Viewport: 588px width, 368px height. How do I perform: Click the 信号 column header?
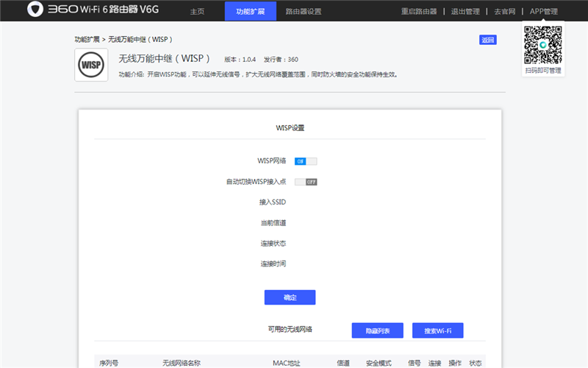(415, 363)
